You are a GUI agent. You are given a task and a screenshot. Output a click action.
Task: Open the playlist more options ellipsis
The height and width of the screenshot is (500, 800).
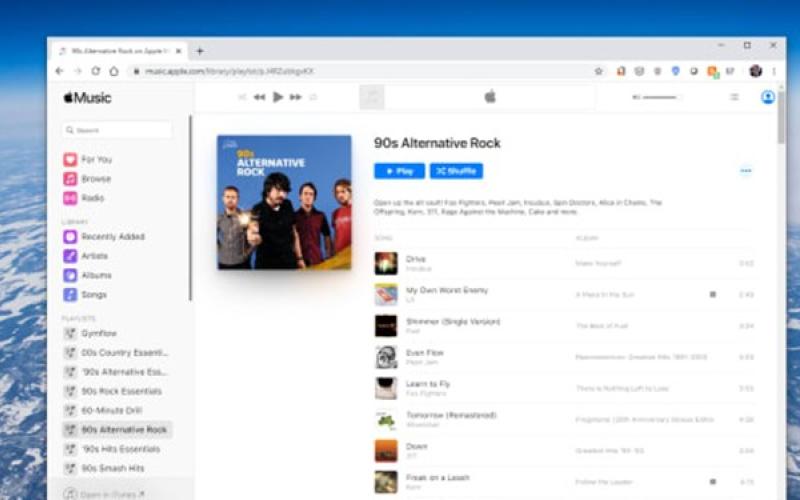[x=746, y=171]
